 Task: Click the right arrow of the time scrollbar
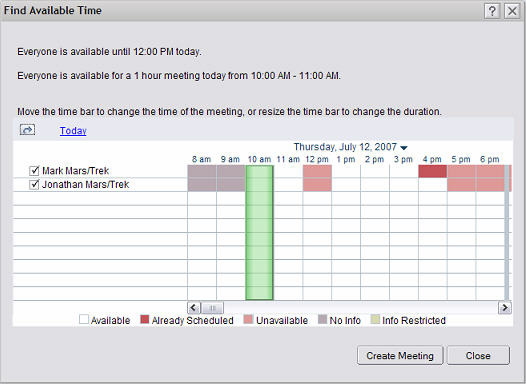[x=505, y=308]
